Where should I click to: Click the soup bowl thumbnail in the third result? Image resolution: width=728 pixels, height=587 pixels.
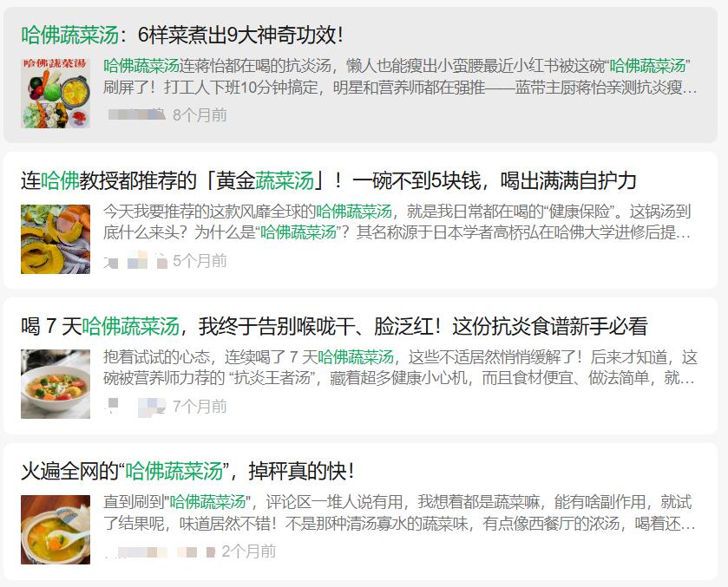56,384
